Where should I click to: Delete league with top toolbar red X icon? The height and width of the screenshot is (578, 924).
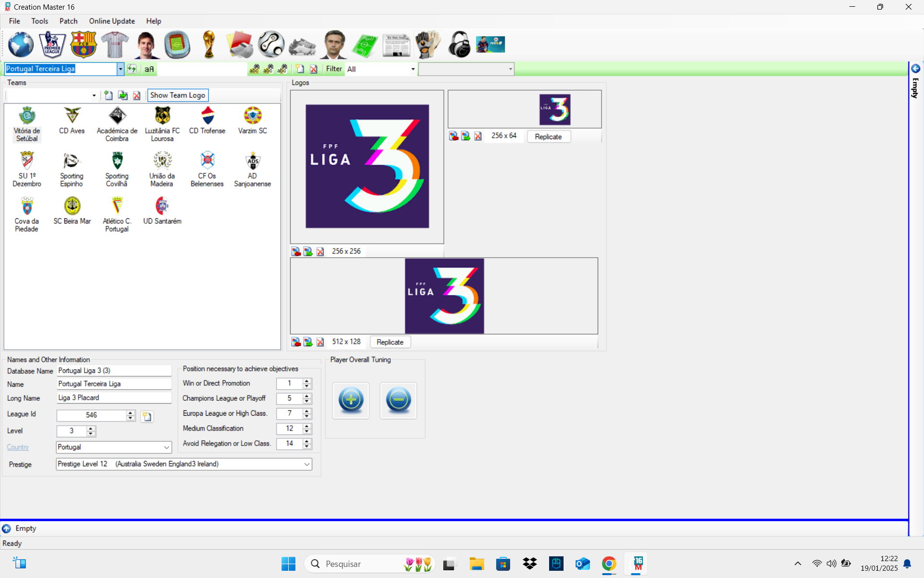[x=314, y=69]
